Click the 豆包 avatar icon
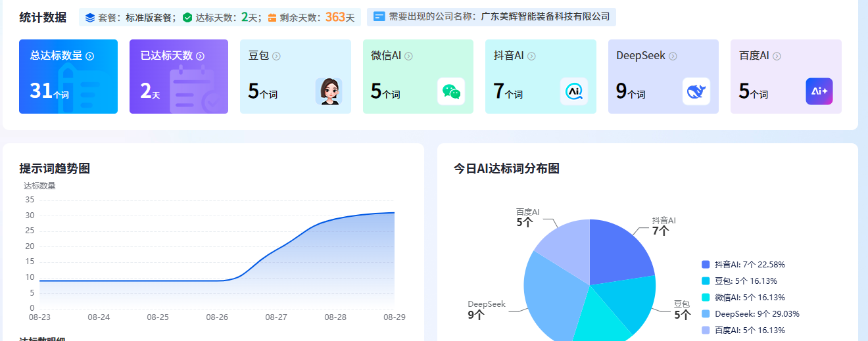This screenshot has height=341, width=868. point(329,91)
